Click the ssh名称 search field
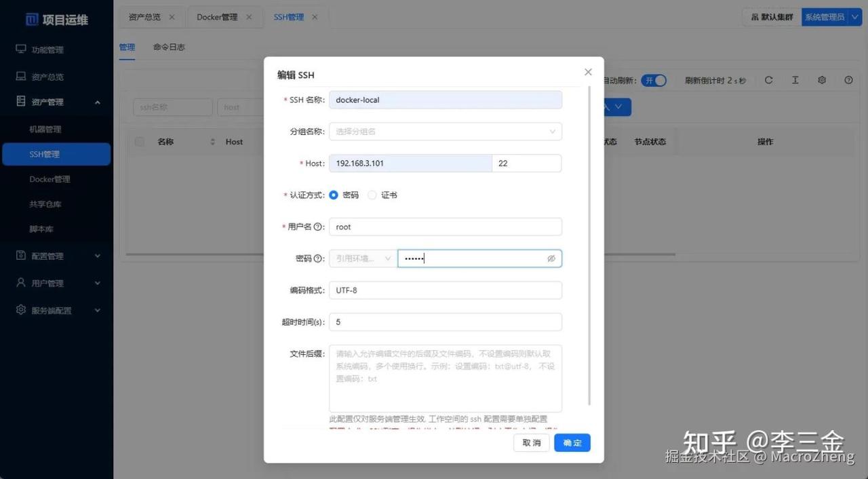 pos(172,107)
